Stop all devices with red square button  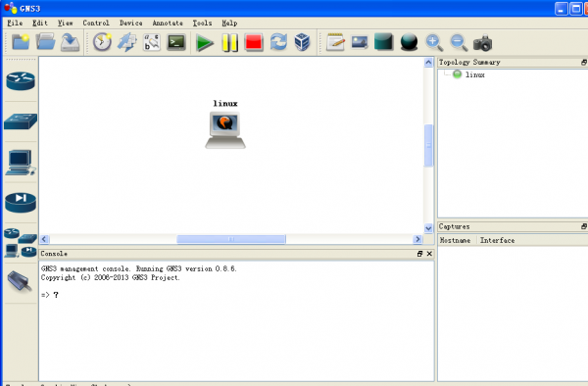point(254,42)
